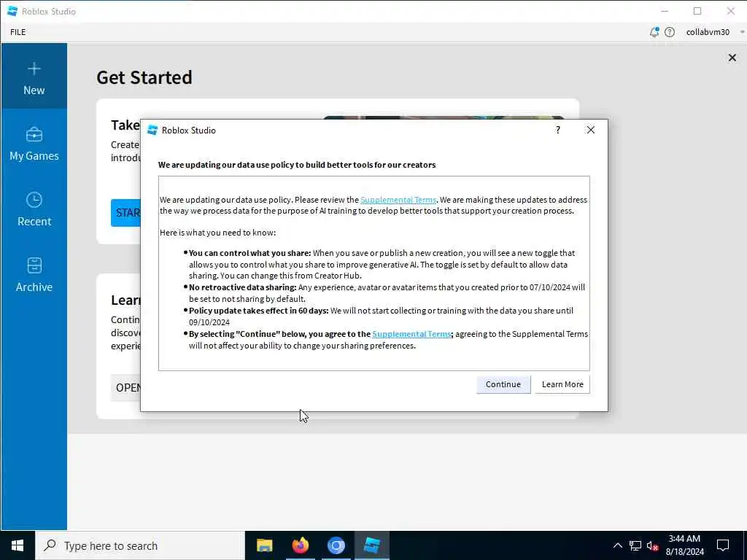
Task: Click the Roblox Studio logo in dialog title
Action: tap(152, 130)
